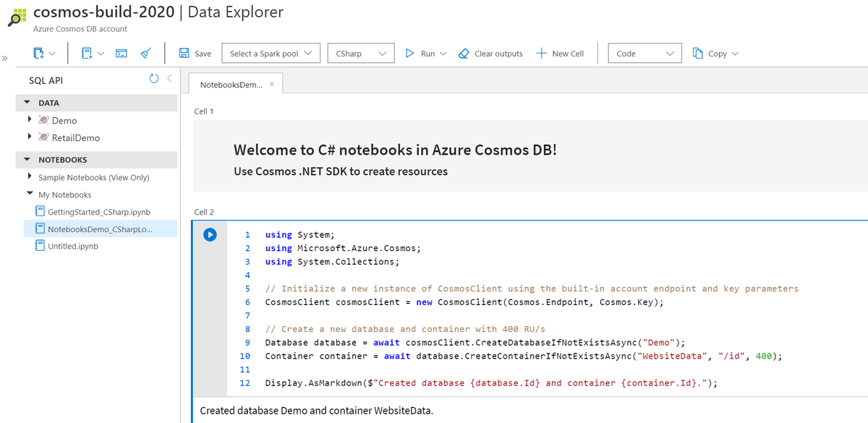Switch to the NotebooksDem... tab
The image size is (868, 423).
pyautogui.click(x=231, y=85)
